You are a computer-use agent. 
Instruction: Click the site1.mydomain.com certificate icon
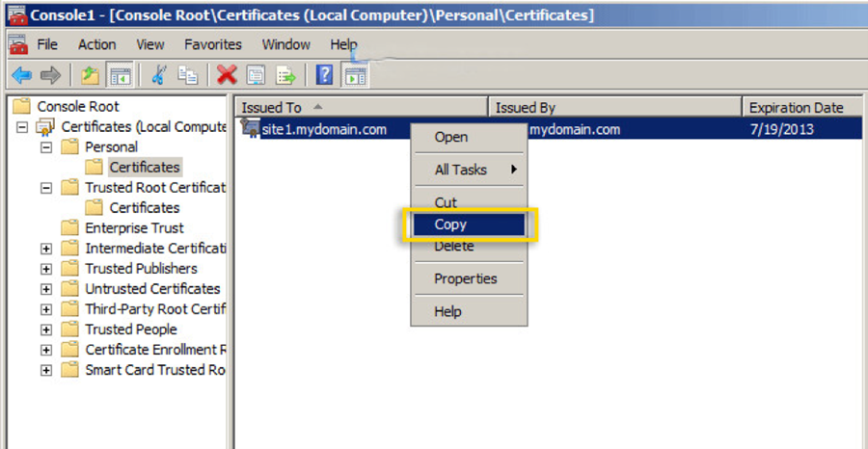pos(250,128)
